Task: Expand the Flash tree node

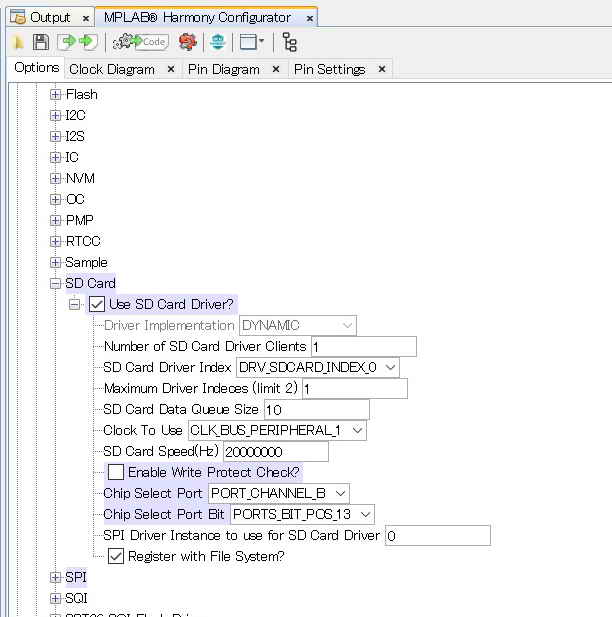Action: coord(55,94)
